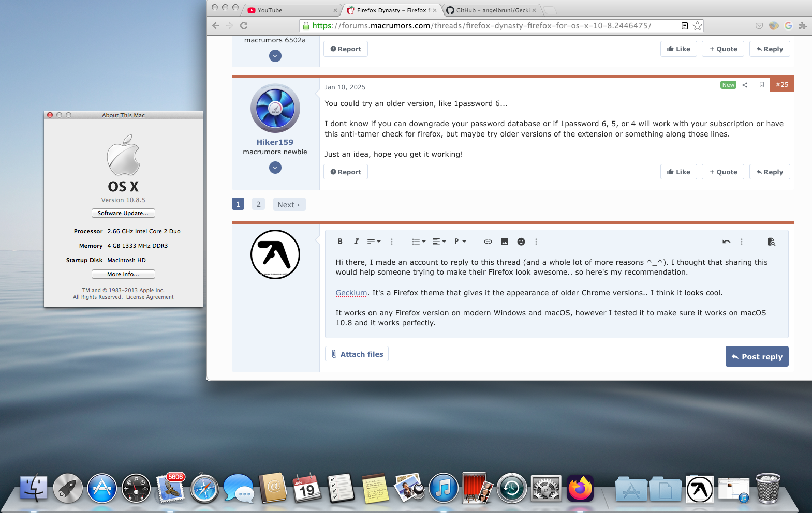Screen dimensions: 812x513
Task: Open Photo Booth from the Dock
Action: tap(478, 488)
